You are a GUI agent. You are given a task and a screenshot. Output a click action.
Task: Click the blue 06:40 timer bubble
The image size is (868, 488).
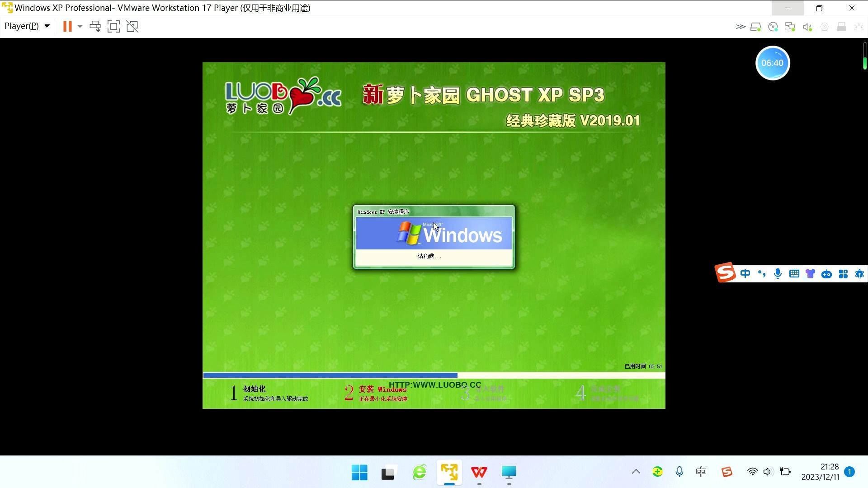point(773,63)
